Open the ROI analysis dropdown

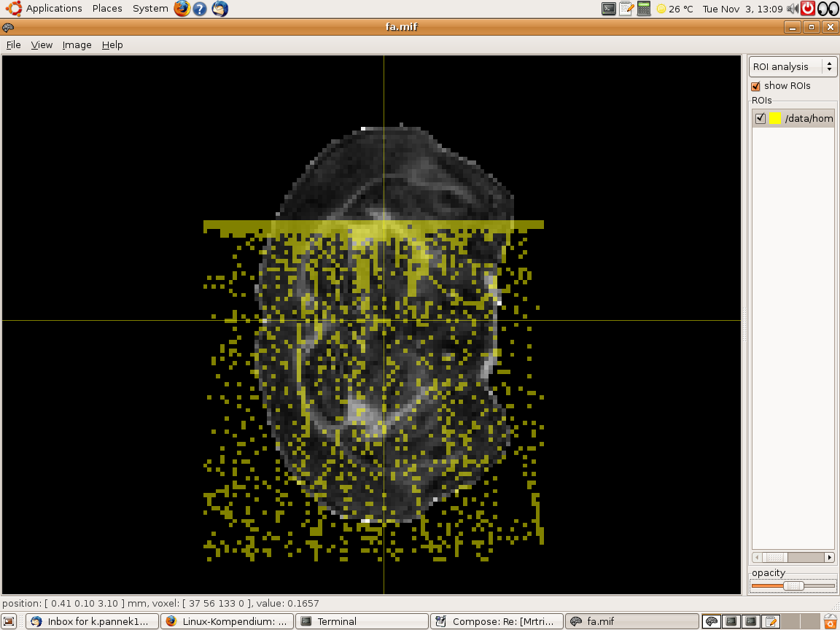[793, 66]
